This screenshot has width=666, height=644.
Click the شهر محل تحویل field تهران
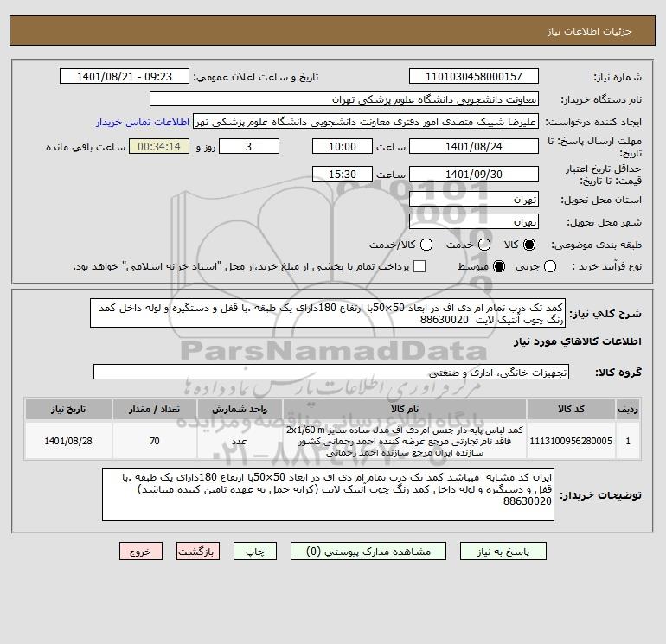(x=474, y=221)
